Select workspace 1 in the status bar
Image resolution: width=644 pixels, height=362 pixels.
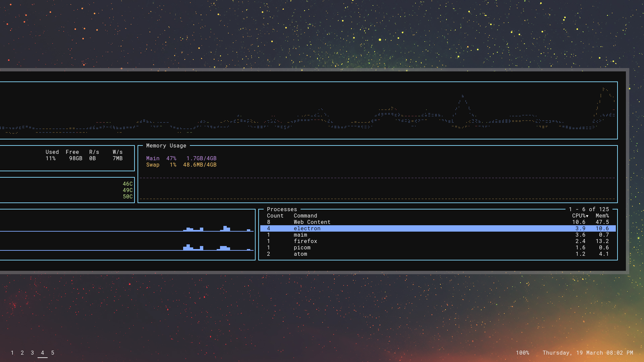[12, 353]
